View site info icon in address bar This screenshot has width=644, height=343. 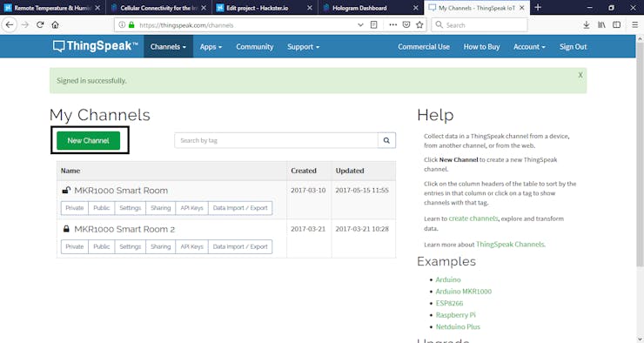click(x=122, y=24)
